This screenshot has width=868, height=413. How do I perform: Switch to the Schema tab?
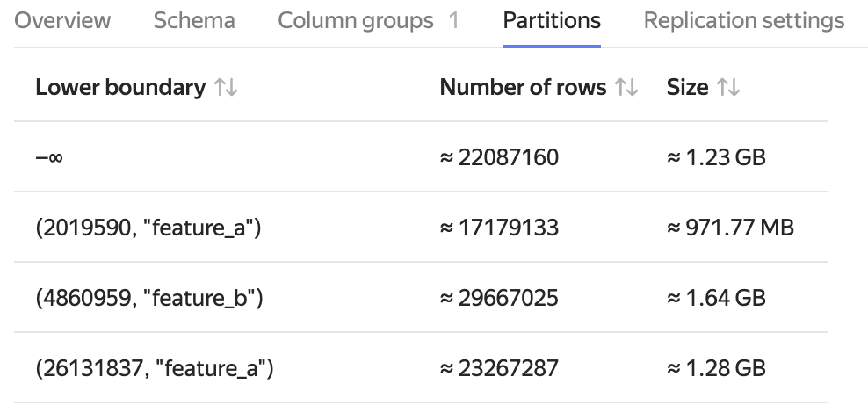pos(194,21)
